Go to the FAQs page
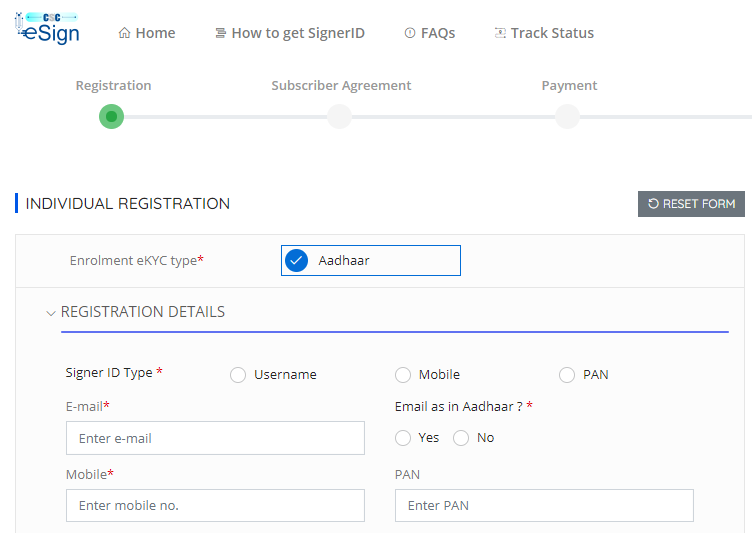The width and height of the screenshot is (752, 533). (430, 33)
